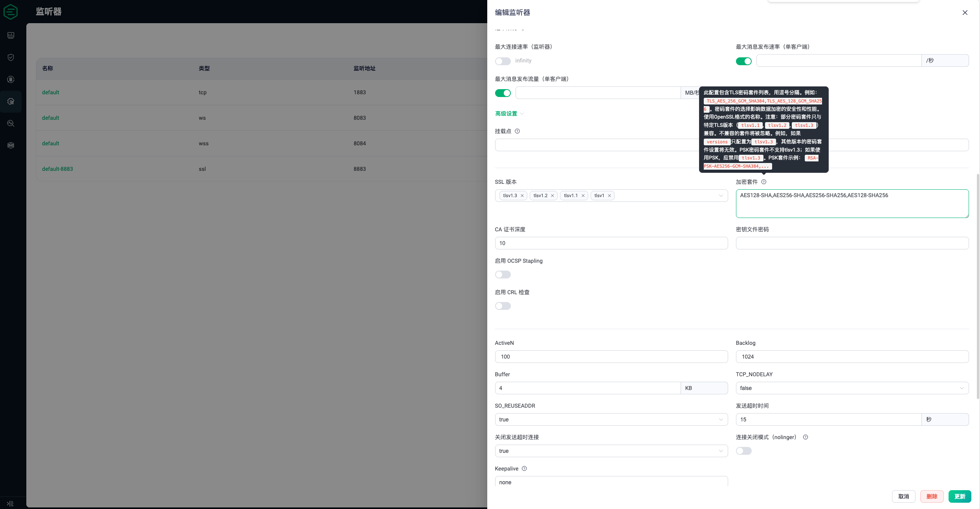Open the stacked layers sidebar icon

[11, 145]
